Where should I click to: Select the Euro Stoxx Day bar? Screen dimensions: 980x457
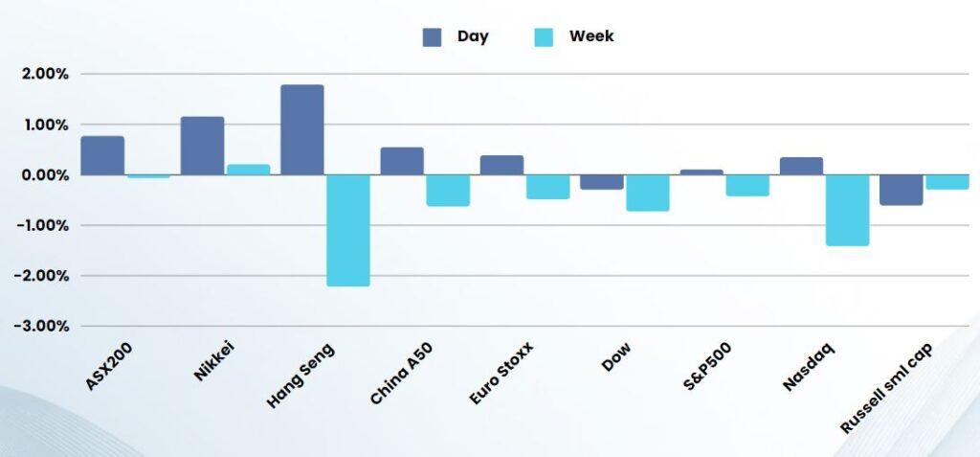(x=501, y=165)
